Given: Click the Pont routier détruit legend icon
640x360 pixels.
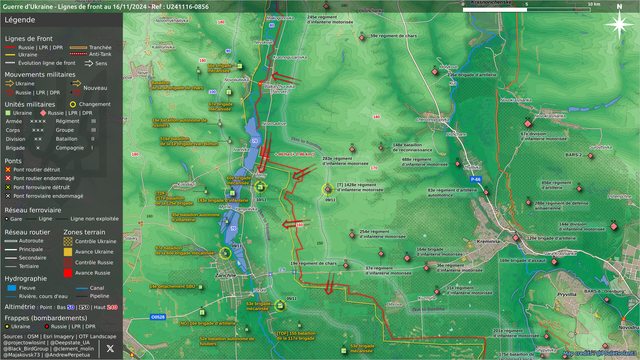Looking at the screenshot, I should coord(8,169).
